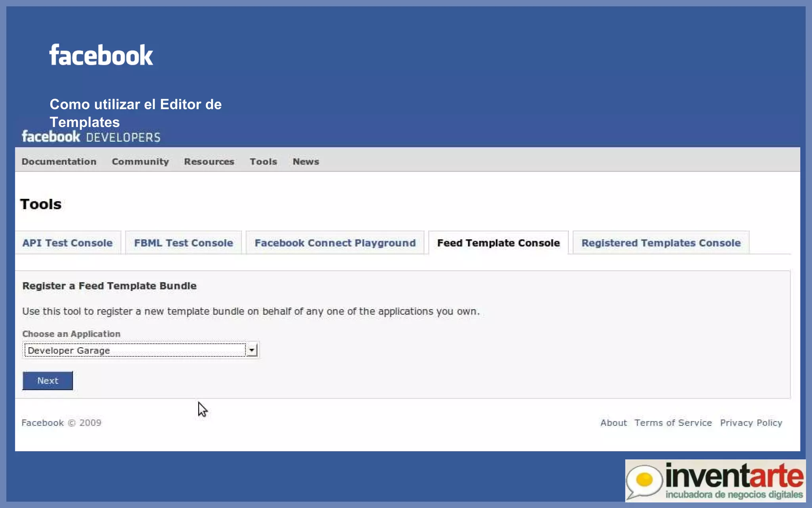
Task: Switch to API Test Console tab
Action: pos(68,242)
